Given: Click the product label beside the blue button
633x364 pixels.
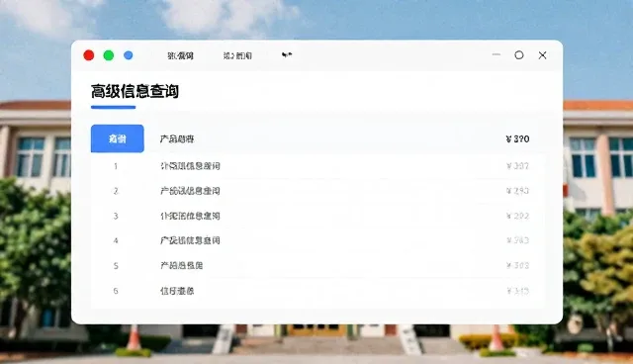Looking at the screenshot, I should (x=177, y=139).
